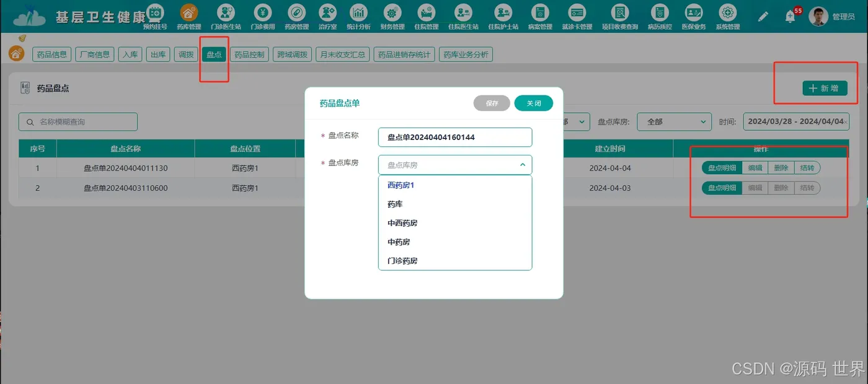
Task: Open notifications bell with 55 badge
Action: tap(790, 17)
